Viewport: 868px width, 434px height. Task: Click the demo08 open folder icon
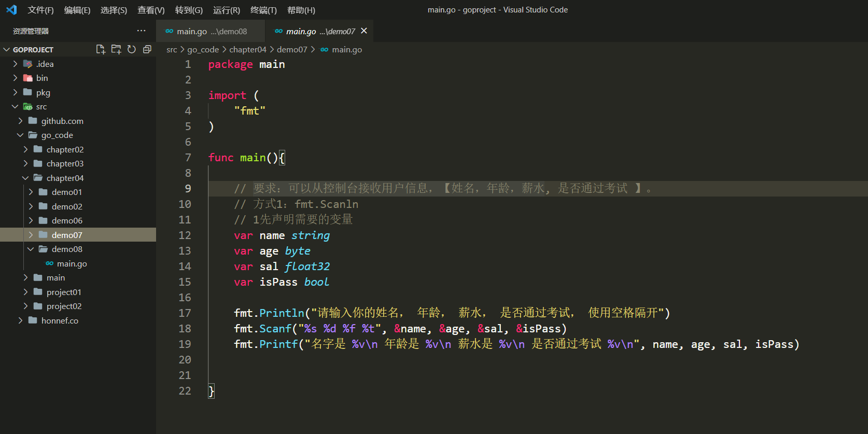click(x=44, y=249)
